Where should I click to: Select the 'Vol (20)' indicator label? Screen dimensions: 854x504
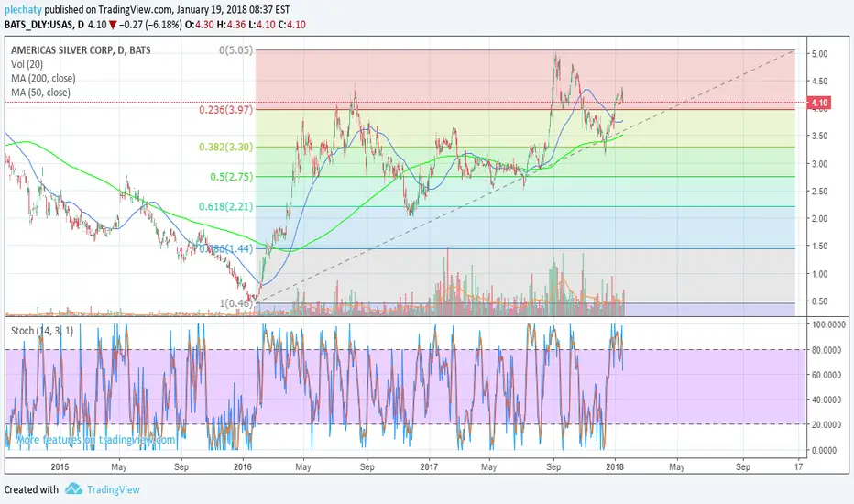click(x=27, y=64)
